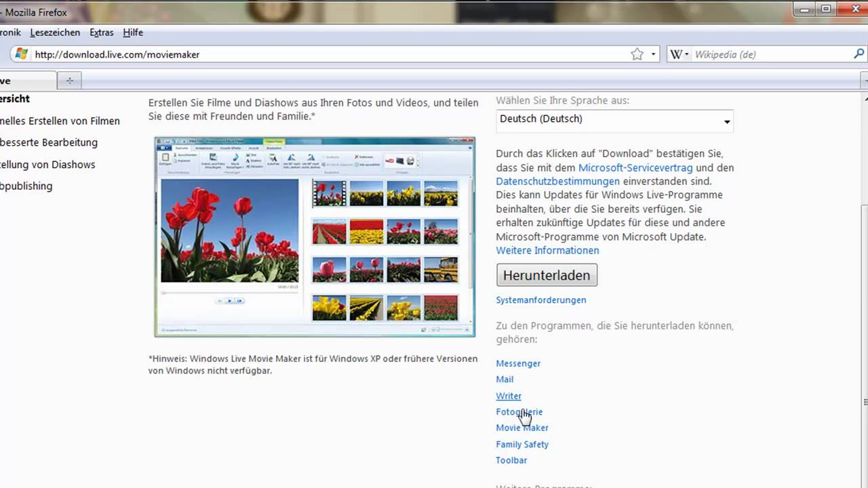
Task: Click the Movie Maker program link
Action: click(522, 428)
